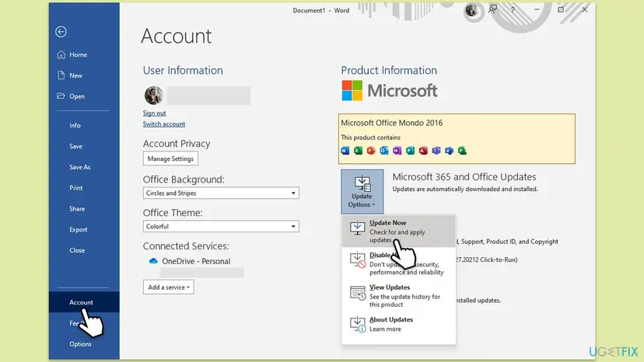Choose Update Now from the menu
The image size is (644, 362).
click(x=398, y=231)
